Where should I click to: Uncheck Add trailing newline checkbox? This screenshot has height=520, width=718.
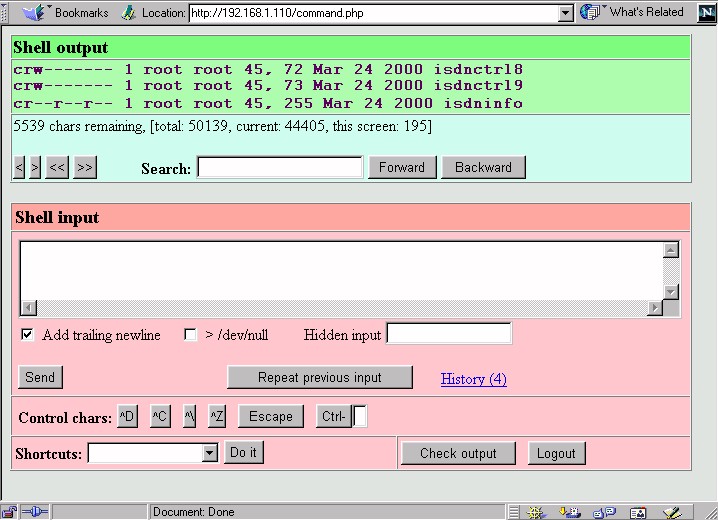(x=27, y=335)
